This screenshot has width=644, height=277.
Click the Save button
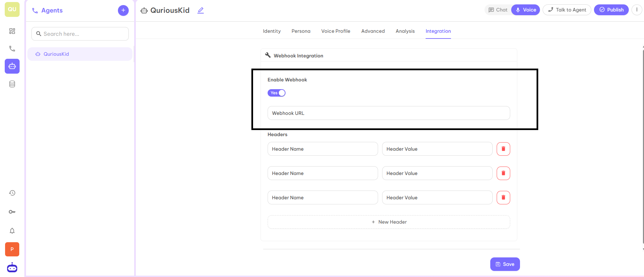(x=505, y=264)
